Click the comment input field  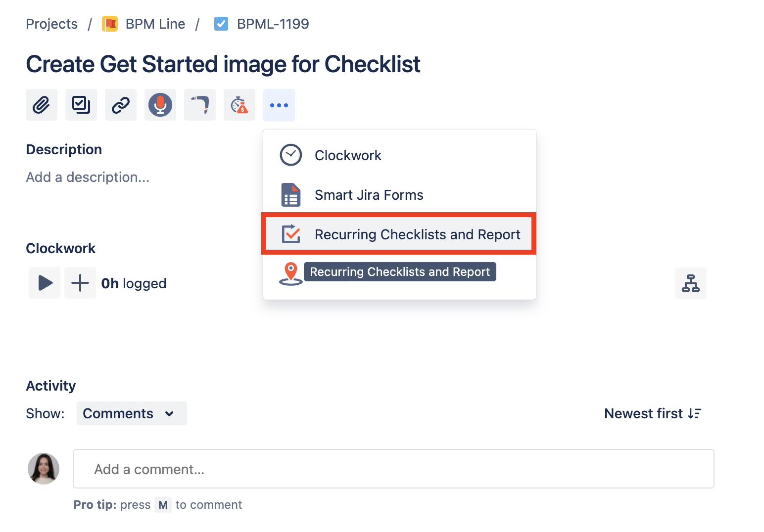[393, 469]
